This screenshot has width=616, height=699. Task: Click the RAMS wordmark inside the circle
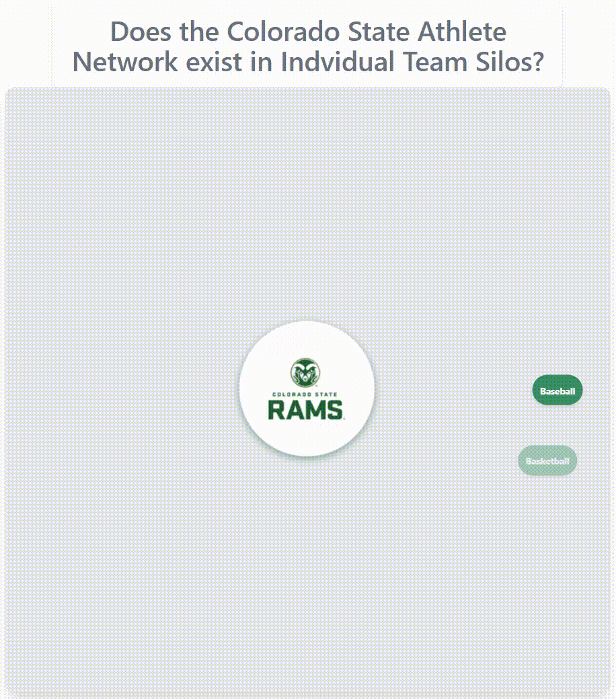[306, 409]
